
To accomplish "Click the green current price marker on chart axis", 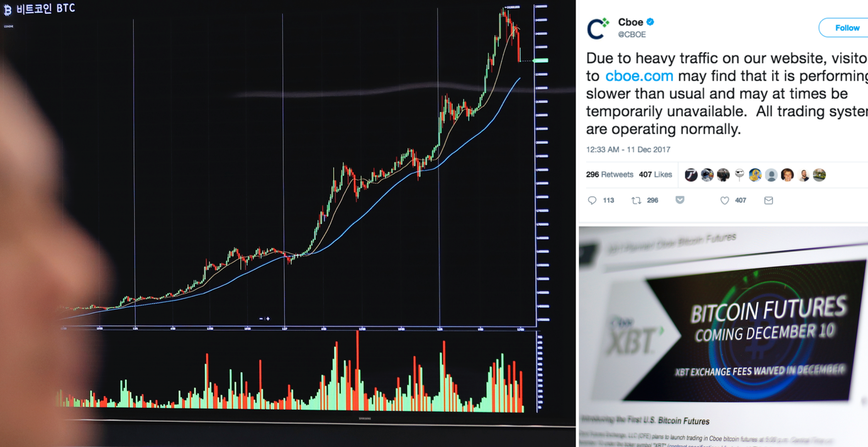I will click(x=540, y=60).
